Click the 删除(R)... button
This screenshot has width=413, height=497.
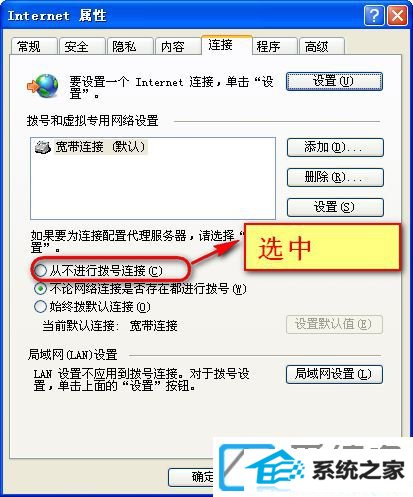coord(335,177)
